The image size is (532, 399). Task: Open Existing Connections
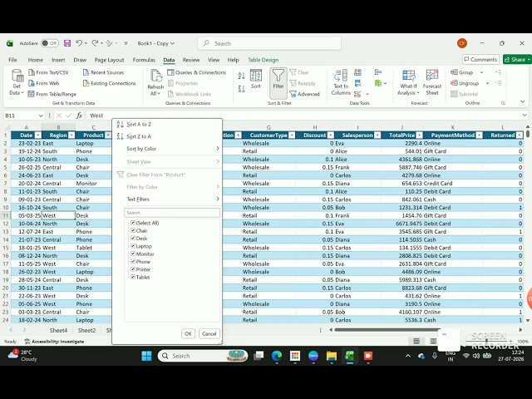(109, 83)
